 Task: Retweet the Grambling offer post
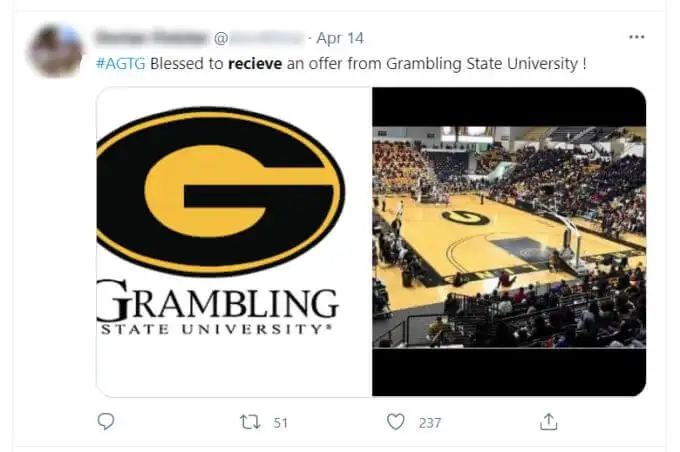click(x=250, y=422)
